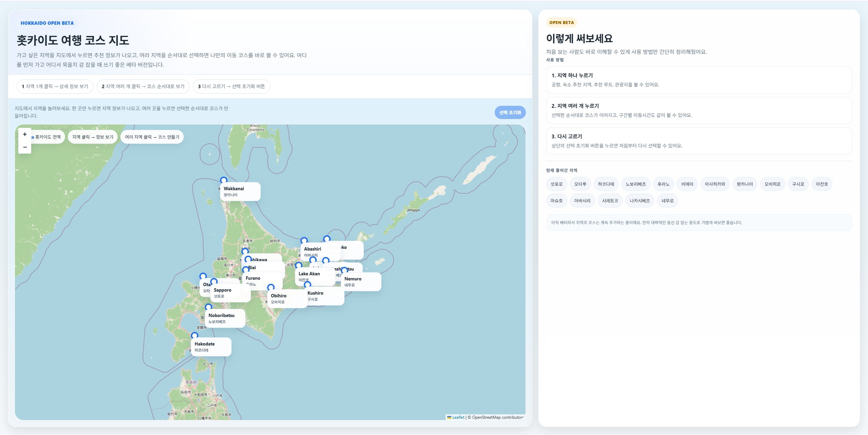Select the Hakodate 하코다테 label card
Screen dimensions: 868x435
click(211, 347)
